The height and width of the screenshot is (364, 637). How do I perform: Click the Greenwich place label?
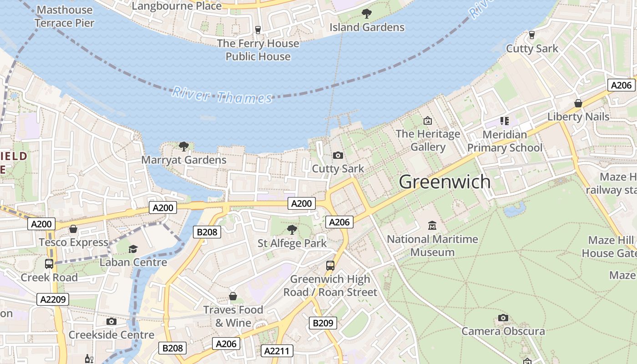coord(445,182)
